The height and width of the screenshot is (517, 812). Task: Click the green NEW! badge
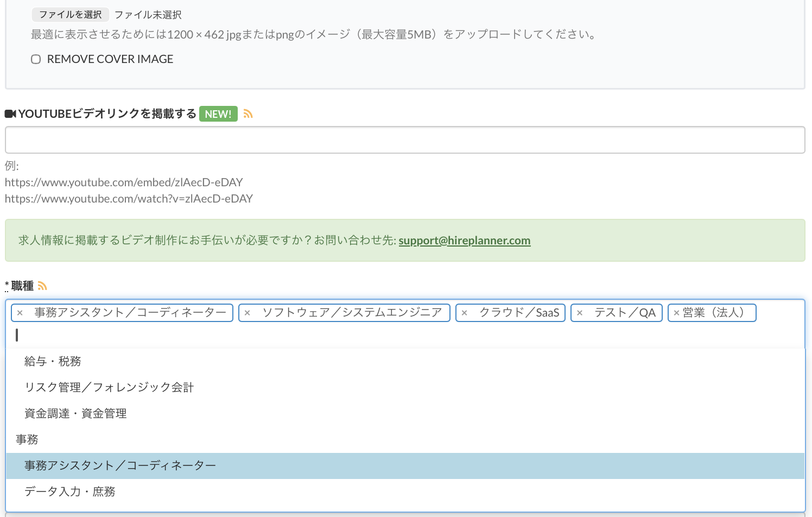point(218,114)
